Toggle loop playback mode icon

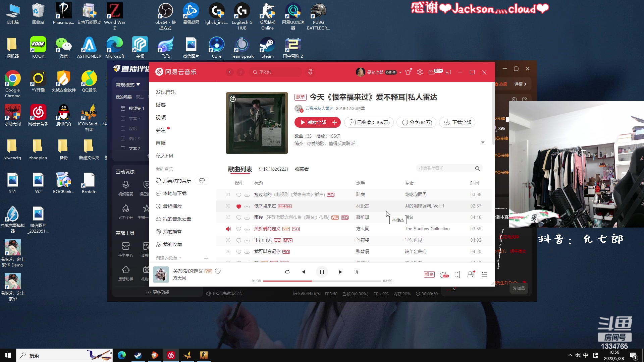[x=287, y=272]
